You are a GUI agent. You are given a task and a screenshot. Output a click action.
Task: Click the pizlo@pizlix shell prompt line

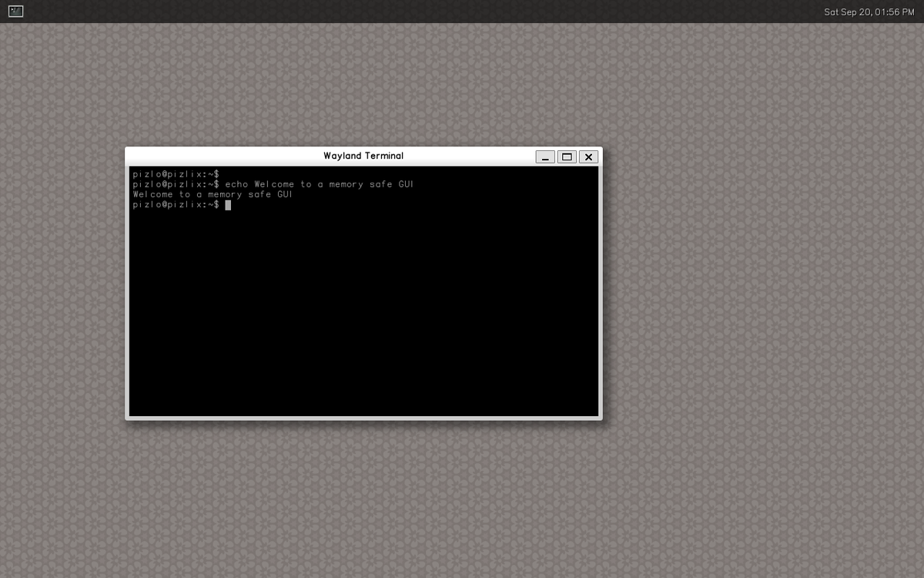tap(176, 174)
